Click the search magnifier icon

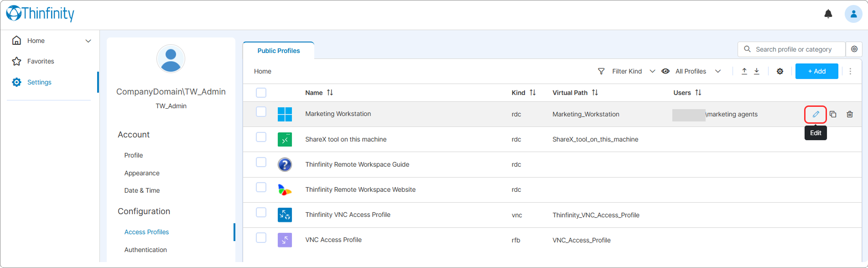pyautogui.click(x=747, y=49)
